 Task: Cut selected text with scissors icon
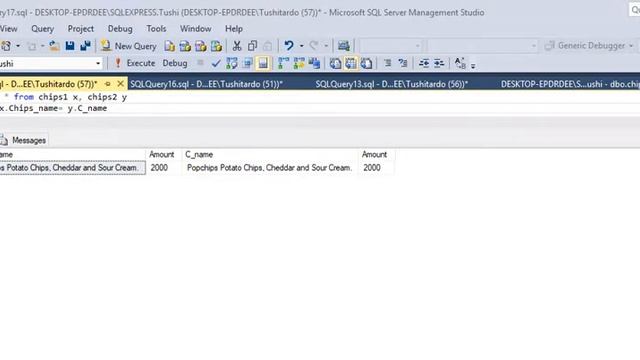coord(237,46)
